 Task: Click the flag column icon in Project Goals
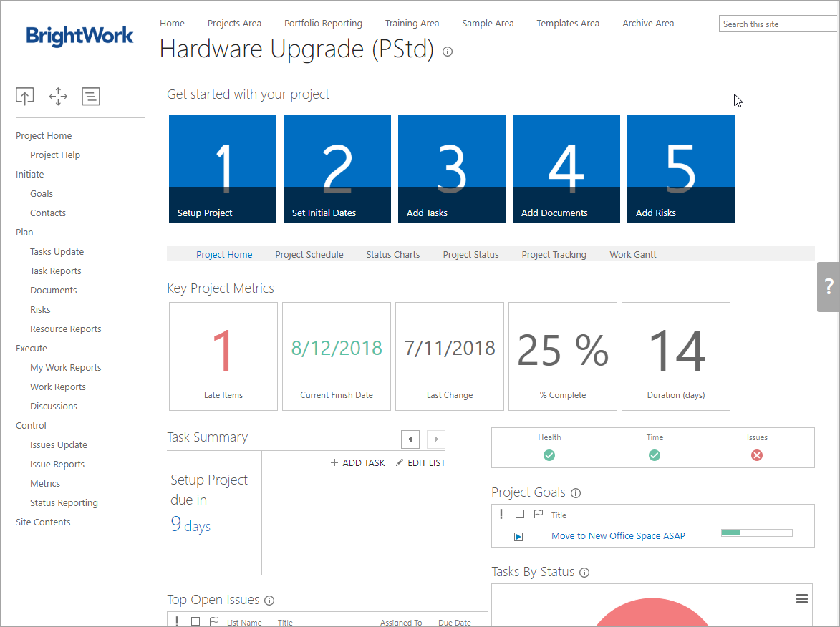point(539,514)
